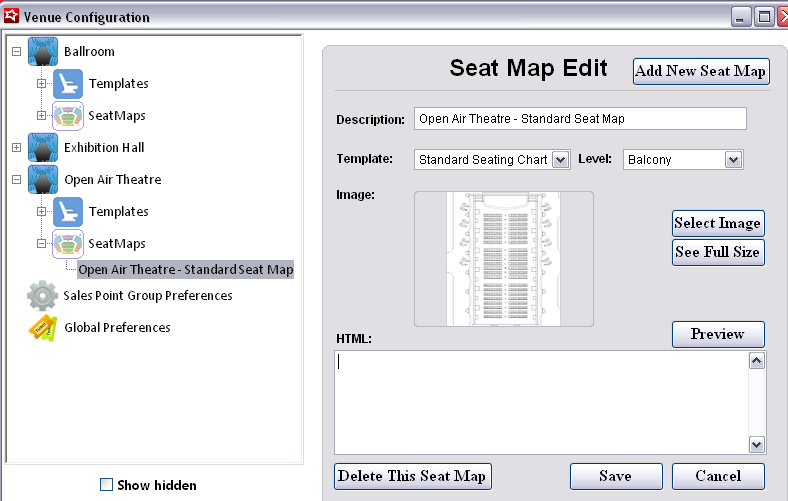Open the Template dropdown list
This screenshot has width=788, height=501.
(x=560, y=159)
